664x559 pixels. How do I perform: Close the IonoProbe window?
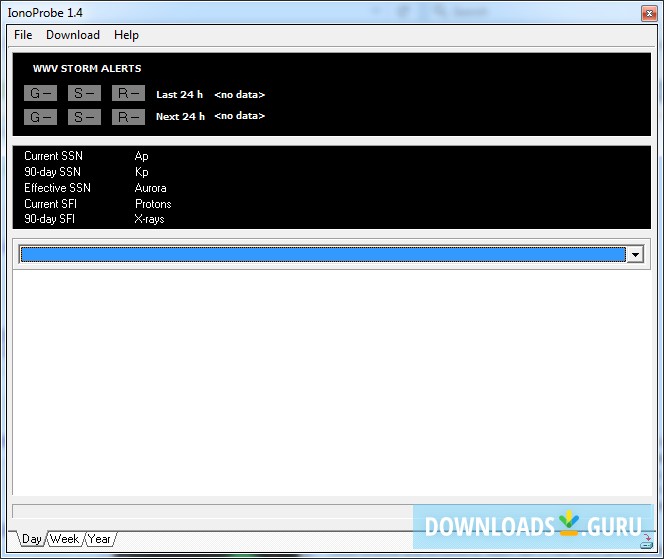pos(649,14)
